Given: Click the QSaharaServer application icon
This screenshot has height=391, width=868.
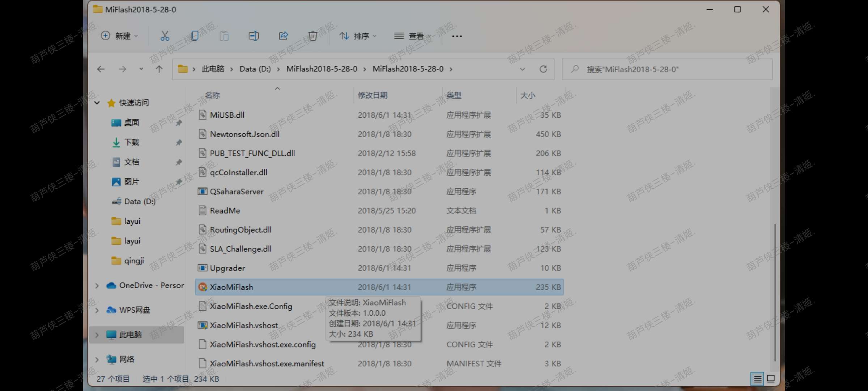Looking at the screenshot, I should 203,191.
